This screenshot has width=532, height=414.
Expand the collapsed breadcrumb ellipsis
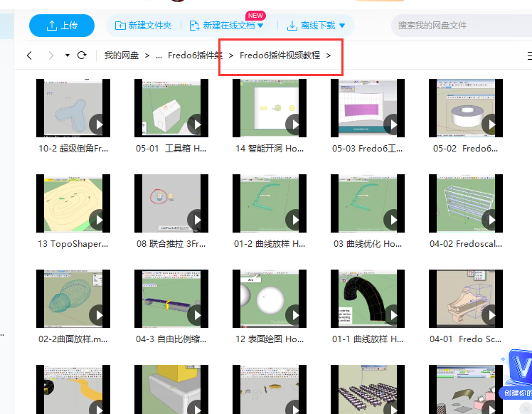point(159,56)
